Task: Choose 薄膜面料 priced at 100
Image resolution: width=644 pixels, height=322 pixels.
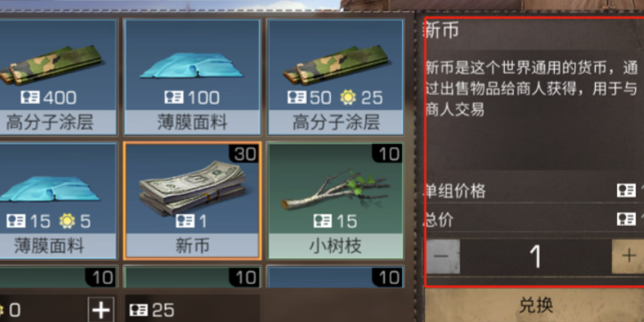Action: [x=192, y=77]
